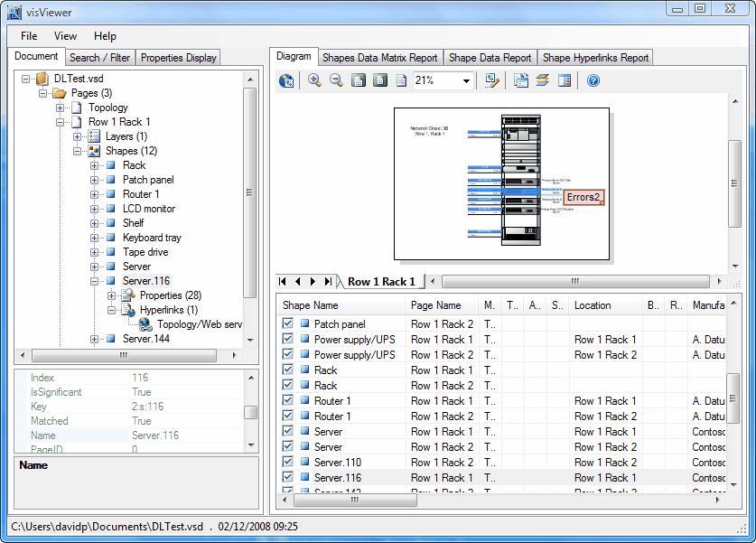
Task: Expand the Layers (1) node
Action: point(77,136)
